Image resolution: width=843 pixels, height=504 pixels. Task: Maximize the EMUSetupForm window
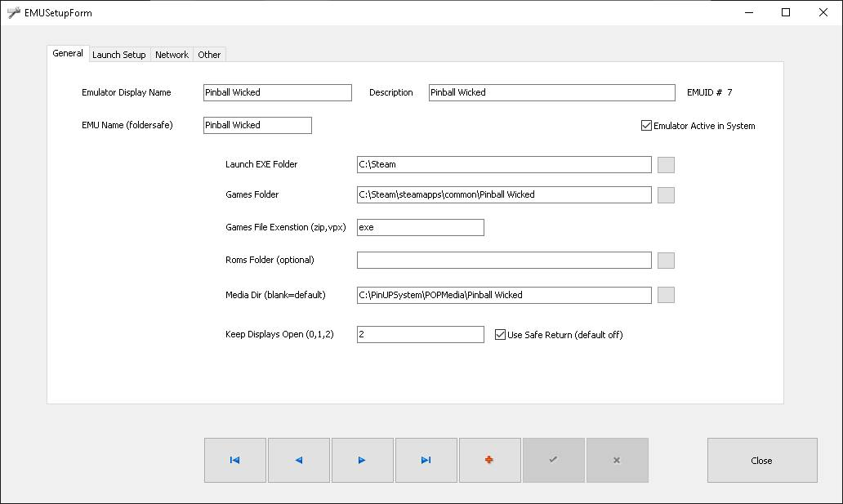[786, 12]
